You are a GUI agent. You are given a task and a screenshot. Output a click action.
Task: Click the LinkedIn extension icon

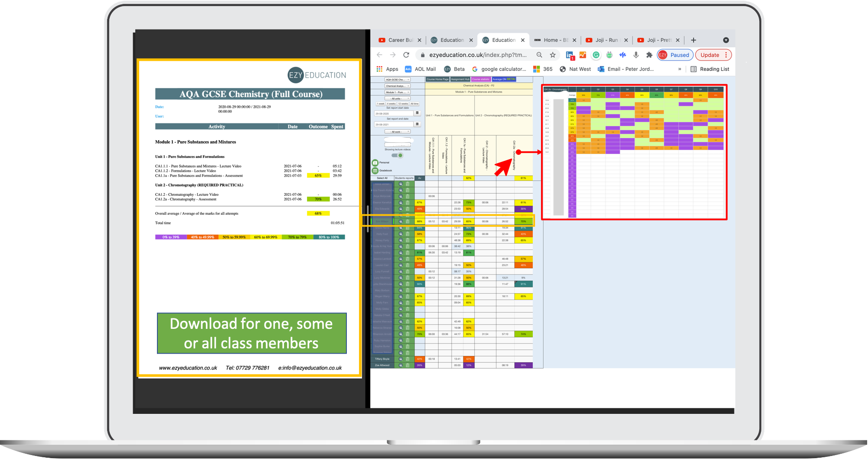[570, 55]
